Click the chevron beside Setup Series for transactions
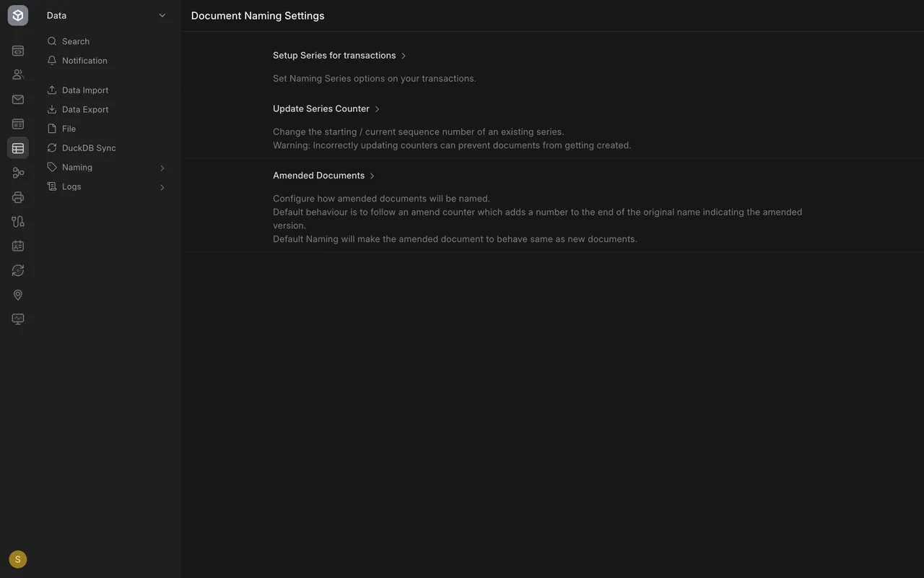924x578 pixels. [x=404, y=56]
